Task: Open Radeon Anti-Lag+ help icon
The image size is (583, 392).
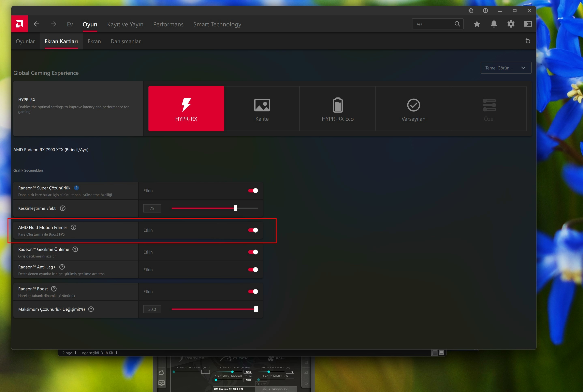Action: point(62,267)
